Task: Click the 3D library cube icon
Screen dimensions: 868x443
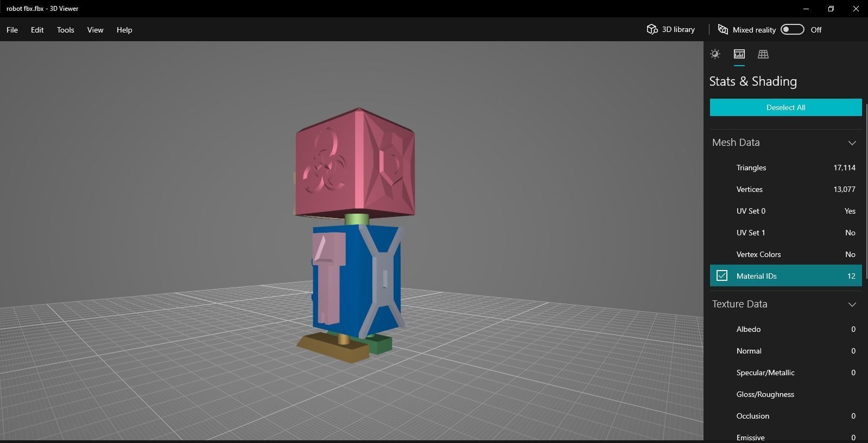Action: click(x=652, y=29)
